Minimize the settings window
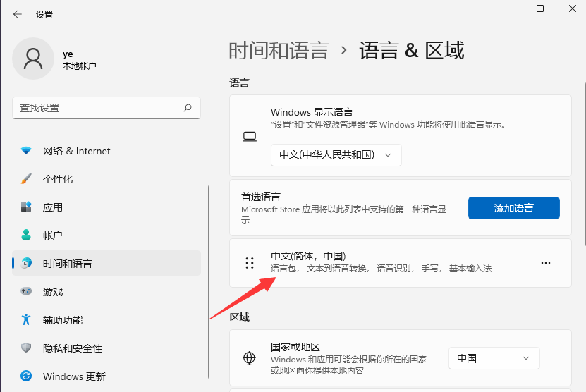Screen dimensions: 586x392 point(508,8)
